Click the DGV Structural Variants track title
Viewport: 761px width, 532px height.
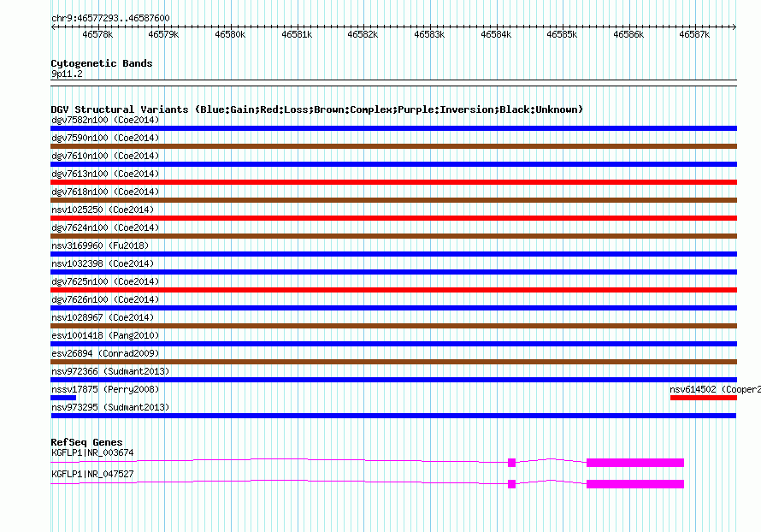316,109
